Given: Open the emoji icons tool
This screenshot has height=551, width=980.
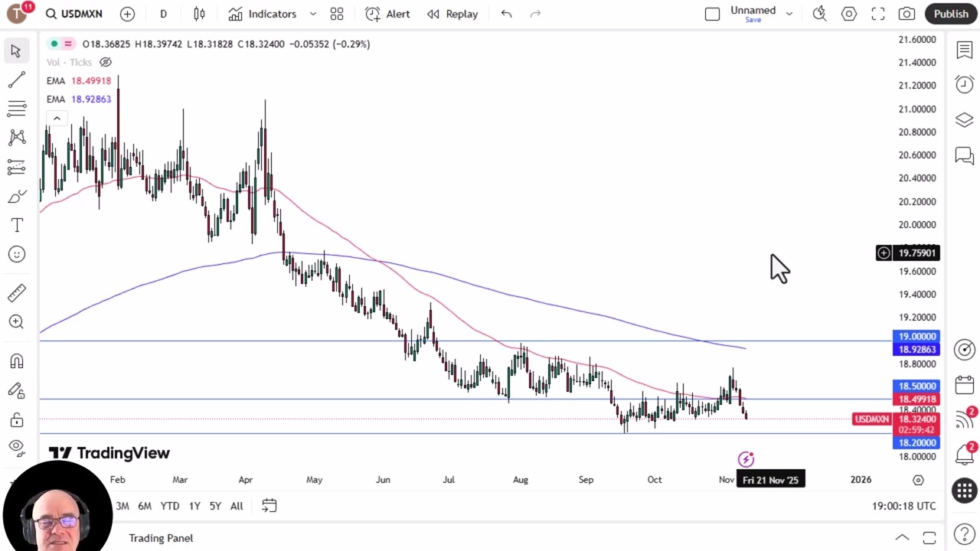Looking at the screenshot, I should coord(16,254).
